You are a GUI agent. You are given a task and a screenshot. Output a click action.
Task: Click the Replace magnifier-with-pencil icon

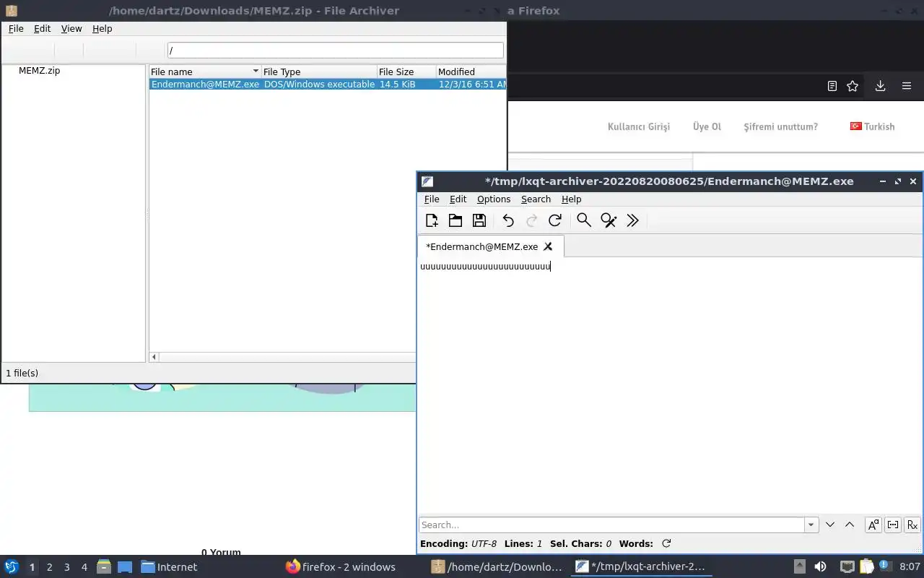click(609, 220)
